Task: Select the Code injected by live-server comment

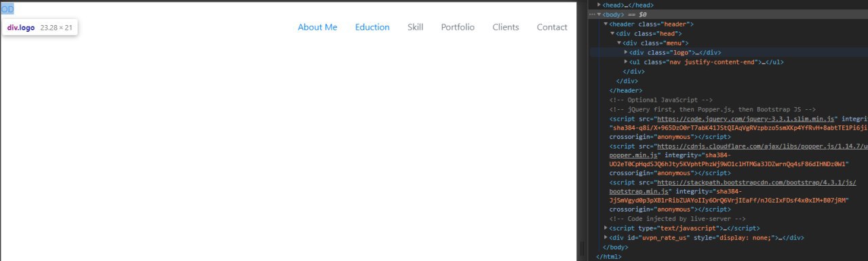Action: click(677, 219)
